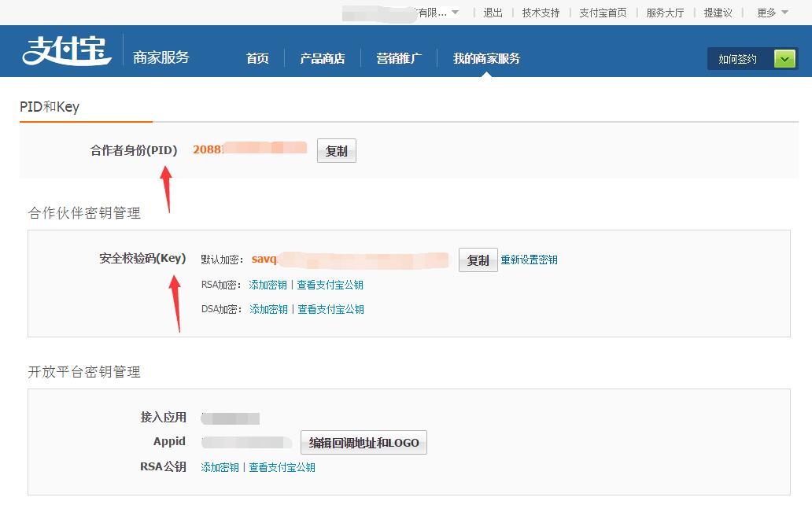Add a key in the RSA公钥 row
Screen dimensions: 812x512
[220, 467]
